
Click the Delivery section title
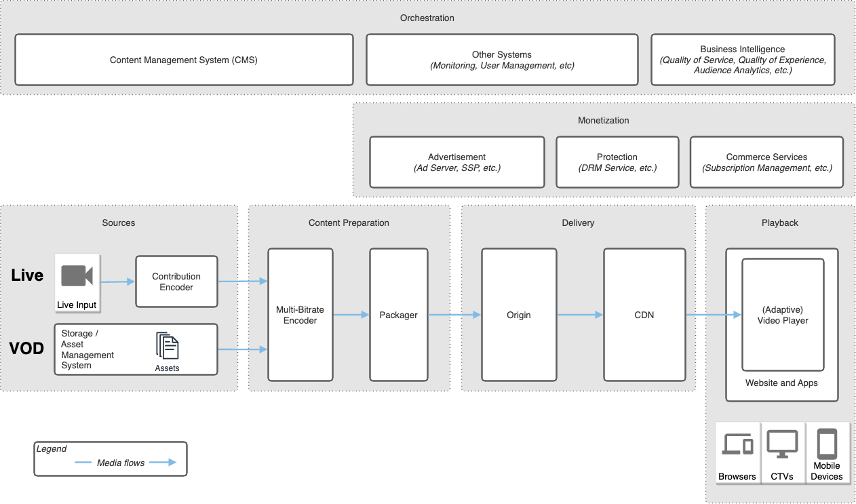click(x=578, y=222)
